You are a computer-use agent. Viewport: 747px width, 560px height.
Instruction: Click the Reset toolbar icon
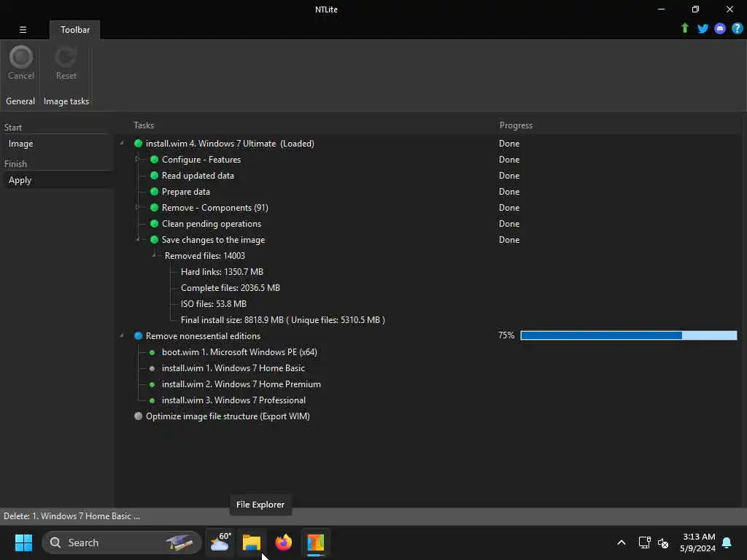(66, 57)
